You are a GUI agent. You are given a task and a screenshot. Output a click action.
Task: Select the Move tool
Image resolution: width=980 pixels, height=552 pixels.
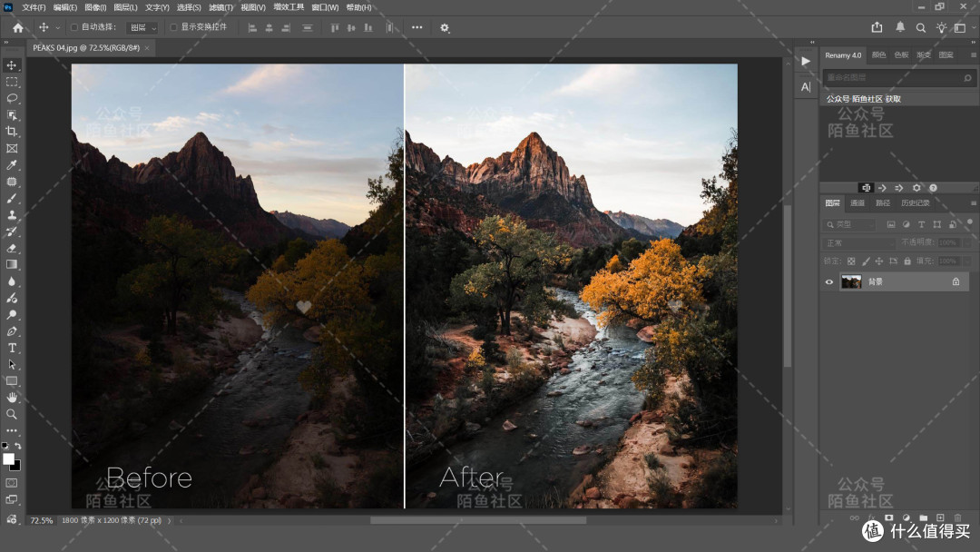pos(12,65)
